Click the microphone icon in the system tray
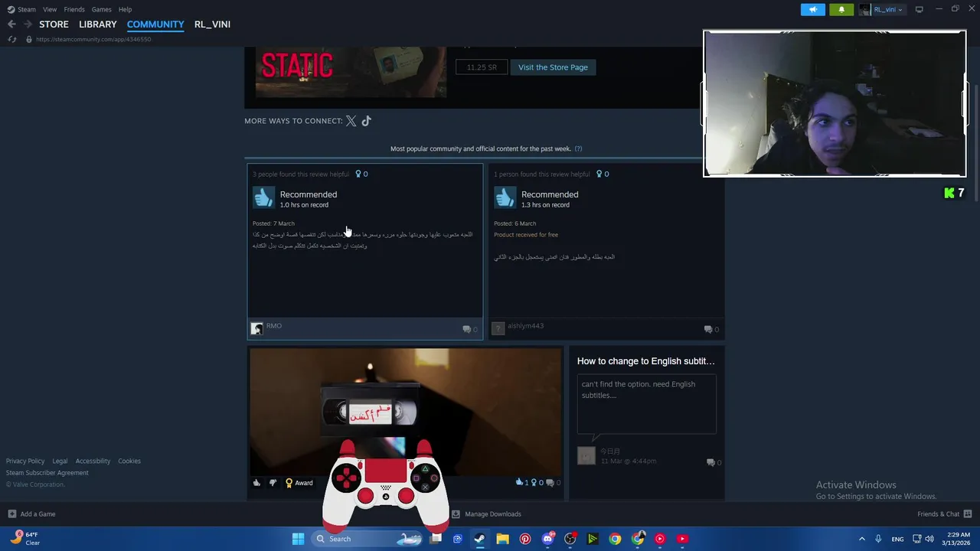 point(878,539)
